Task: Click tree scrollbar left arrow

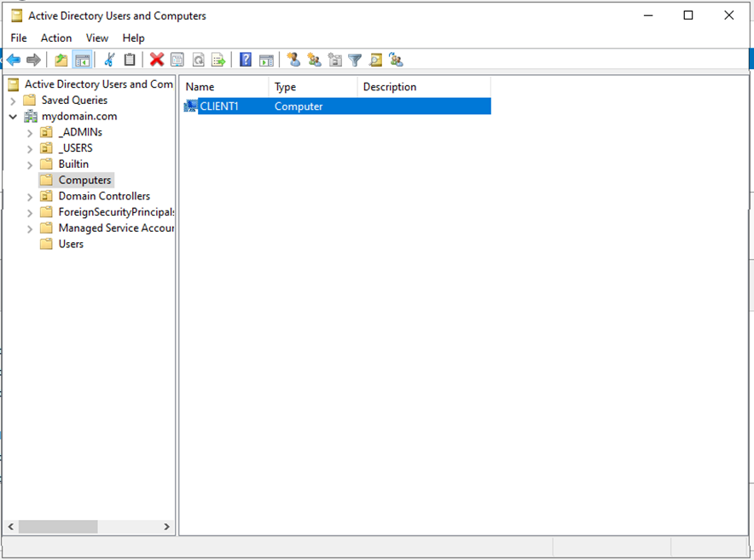Action: [x=10, y=527]
